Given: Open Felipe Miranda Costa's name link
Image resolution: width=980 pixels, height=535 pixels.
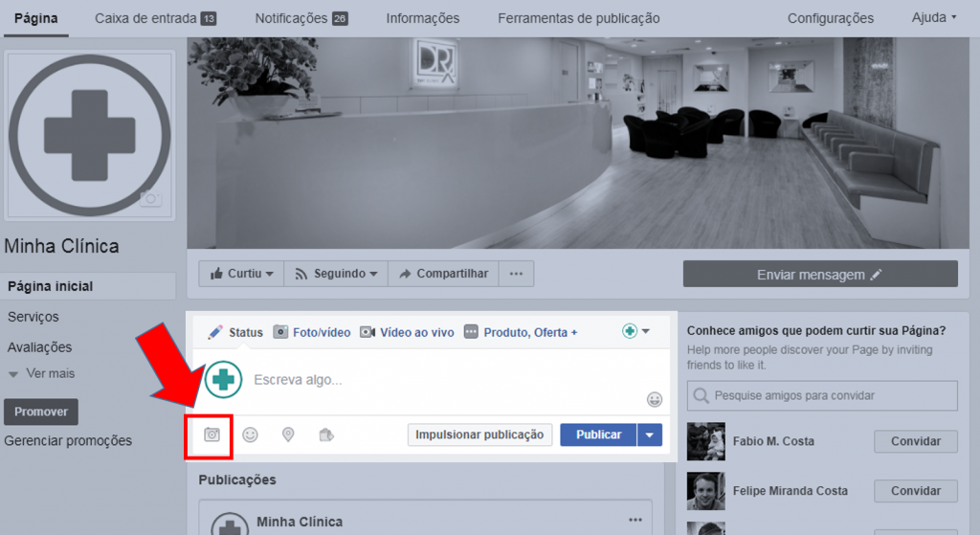Looking at the screenshot, I should pos(790,491).
